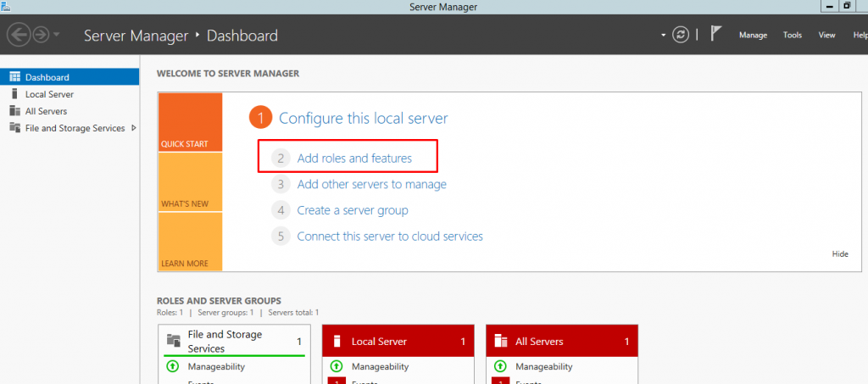Select the LEARN MORE tile
The width and height of the screenshot is (868, 384).
coord(190,242)
